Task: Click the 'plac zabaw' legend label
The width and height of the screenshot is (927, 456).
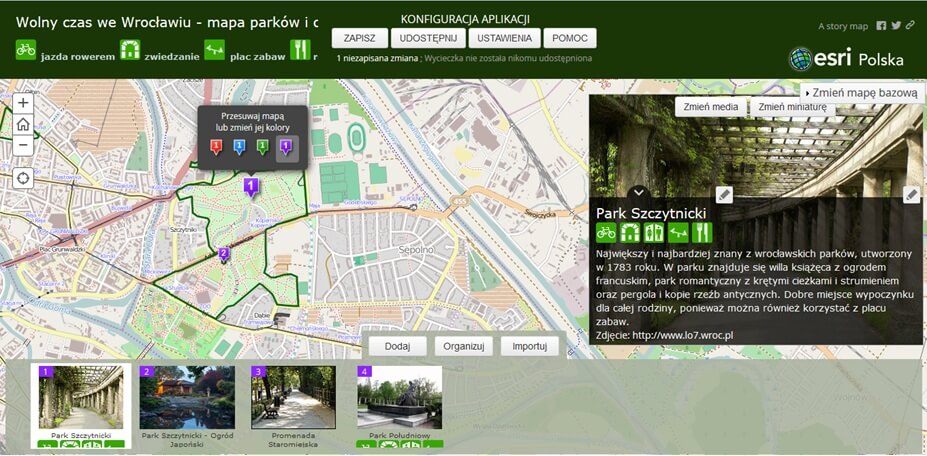Action: pos(257,57)
